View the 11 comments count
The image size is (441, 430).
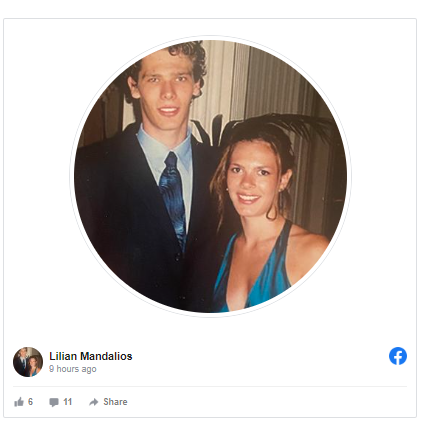(x=68, y=402)
